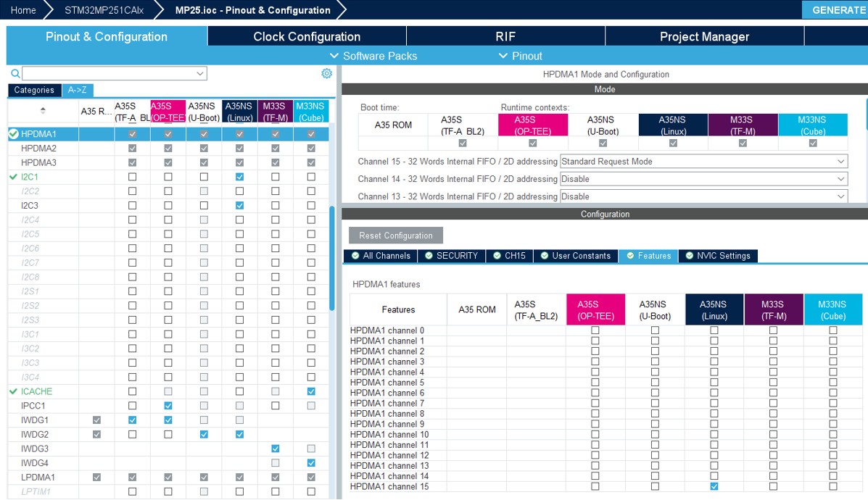
Task: Click the STM32MP251CAIx breadcrumb
Action: coord(104,10)
